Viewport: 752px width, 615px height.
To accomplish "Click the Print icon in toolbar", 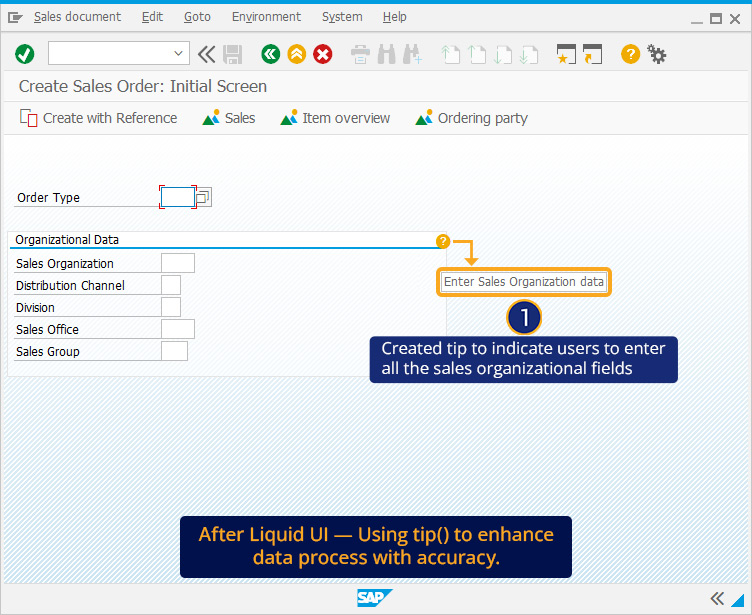I will [360, 54].
